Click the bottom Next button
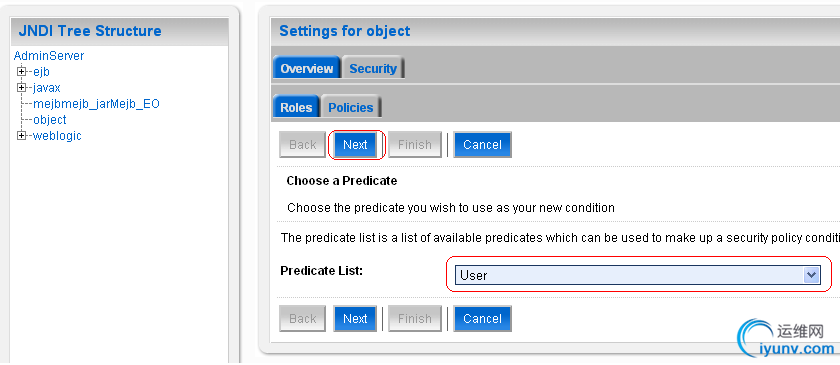Viewport: 840px width, 365px height. click(355, 319)
